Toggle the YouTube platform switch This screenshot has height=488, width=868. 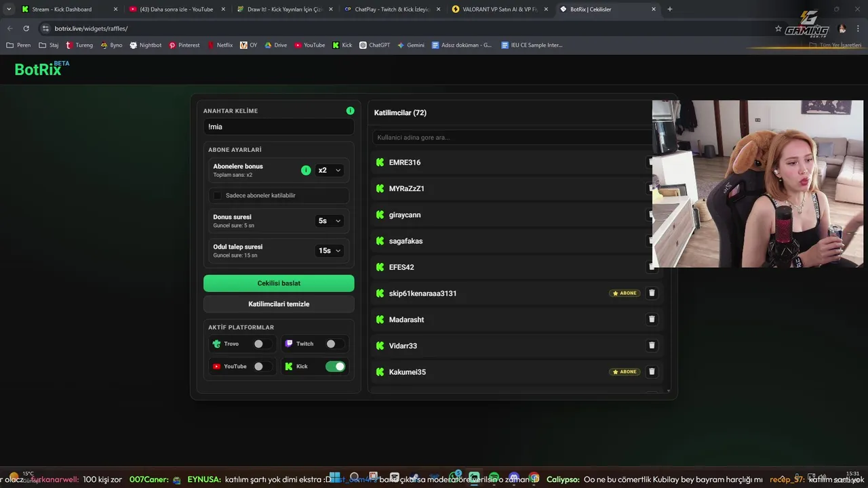pos(261,367)
